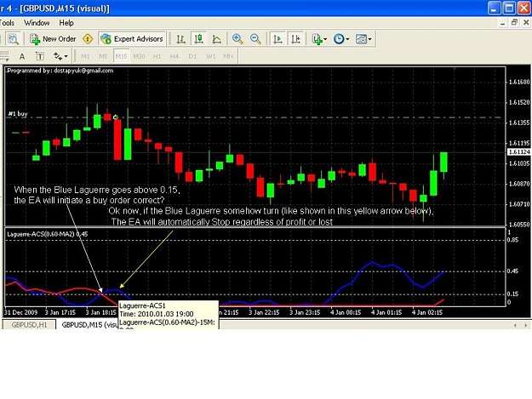532x399 pixels.
Task: Click the 3 Jan 17:15 time label
Action: click(60, 312)
